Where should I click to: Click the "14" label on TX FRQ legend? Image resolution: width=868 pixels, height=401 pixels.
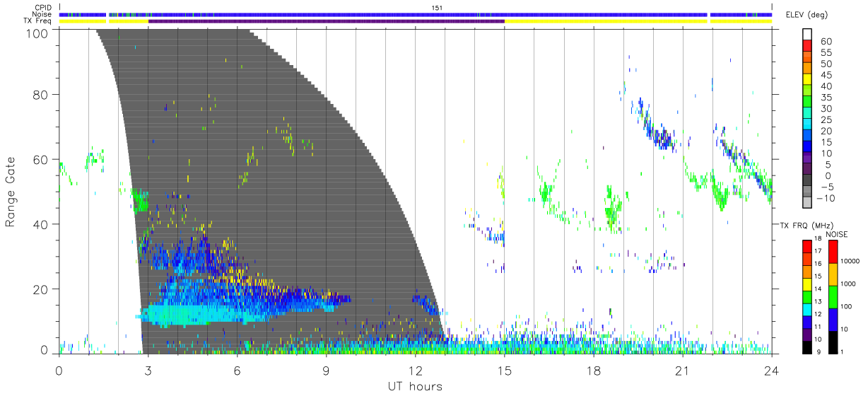coord(818,289)
